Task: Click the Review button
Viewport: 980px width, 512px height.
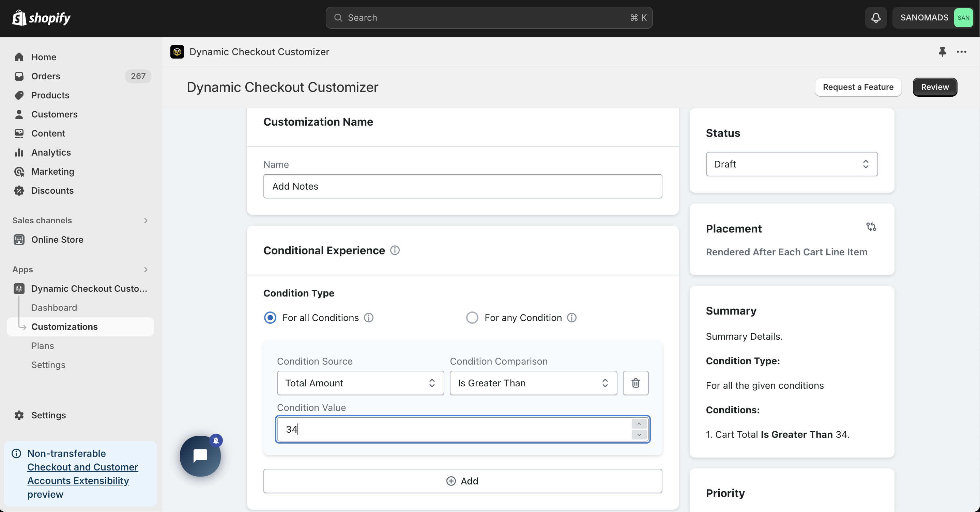Action: [935, 87]
